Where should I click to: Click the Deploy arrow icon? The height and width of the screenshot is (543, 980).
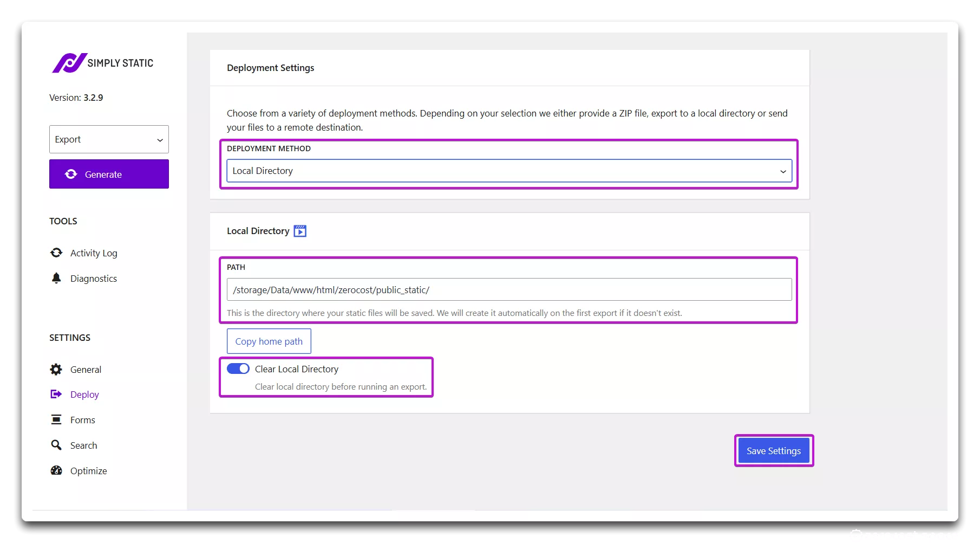click(x=56, y=394)
